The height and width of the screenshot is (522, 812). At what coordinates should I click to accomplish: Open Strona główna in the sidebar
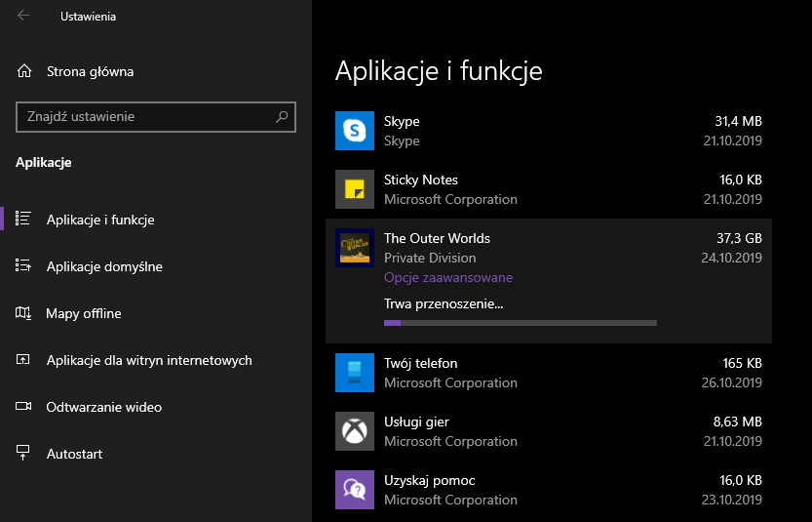click(90, 71)
